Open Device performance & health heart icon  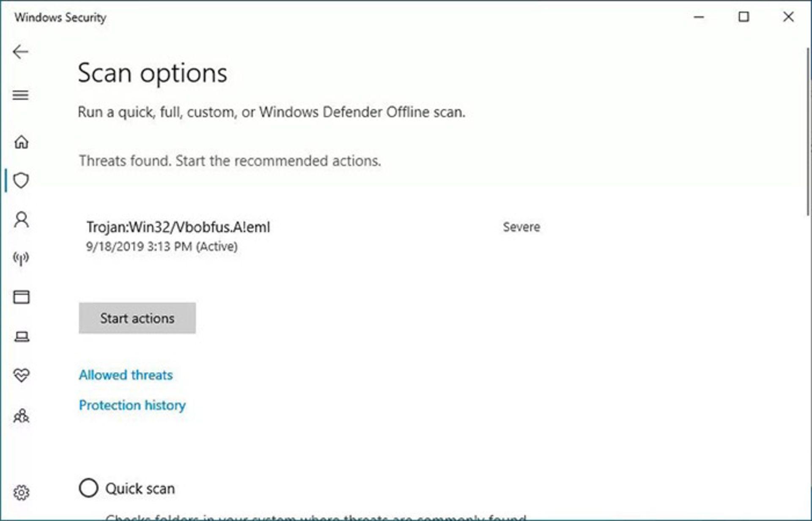click(x=21, y=375)
